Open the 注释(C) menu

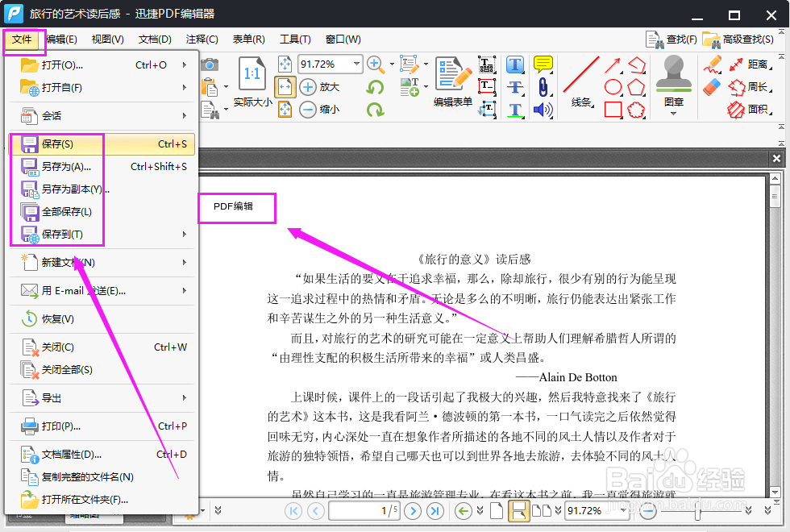pyautogui.click(x=202, y=39)
